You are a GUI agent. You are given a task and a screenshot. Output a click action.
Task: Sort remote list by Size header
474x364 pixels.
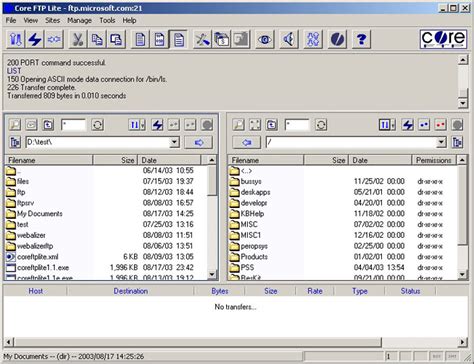326,160
